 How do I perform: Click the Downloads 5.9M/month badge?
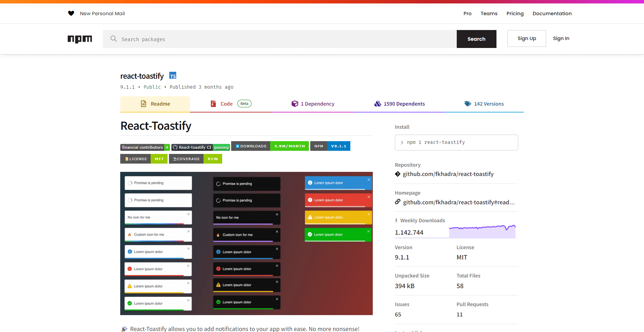click(270, 146)
